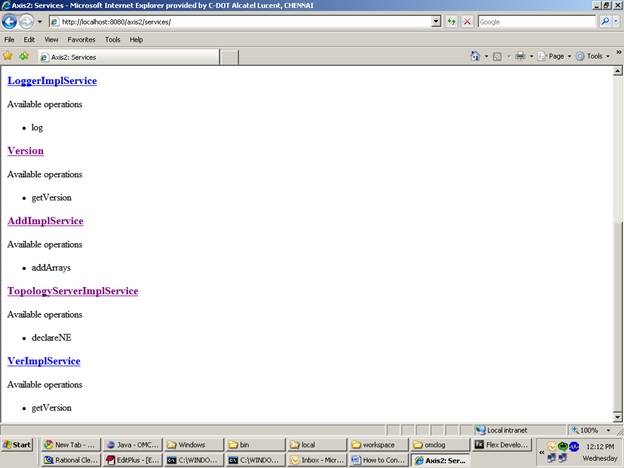Expand the zoom level dropdown arrow
624x468 pixels.
pos(608,430)
